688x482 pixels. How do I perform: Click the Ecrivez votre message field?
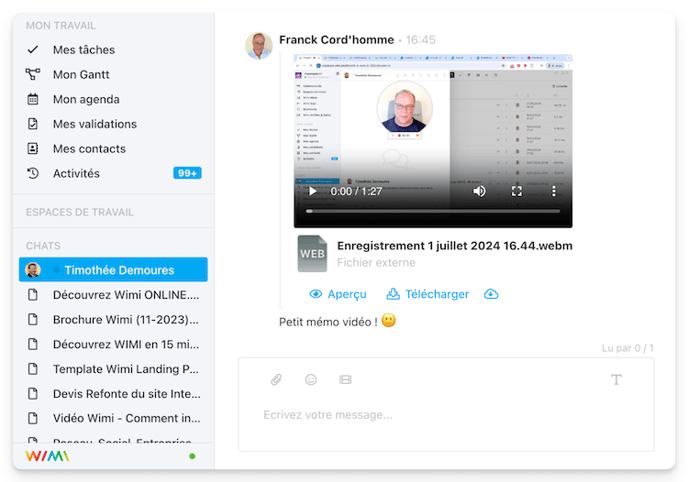(446, 415)
